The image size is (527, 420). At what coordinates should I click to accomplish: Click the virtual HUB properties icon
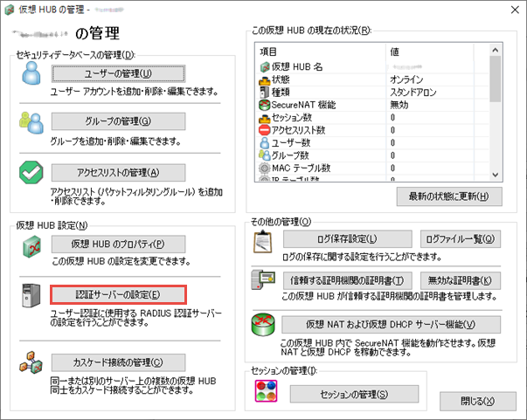point(31,247)
